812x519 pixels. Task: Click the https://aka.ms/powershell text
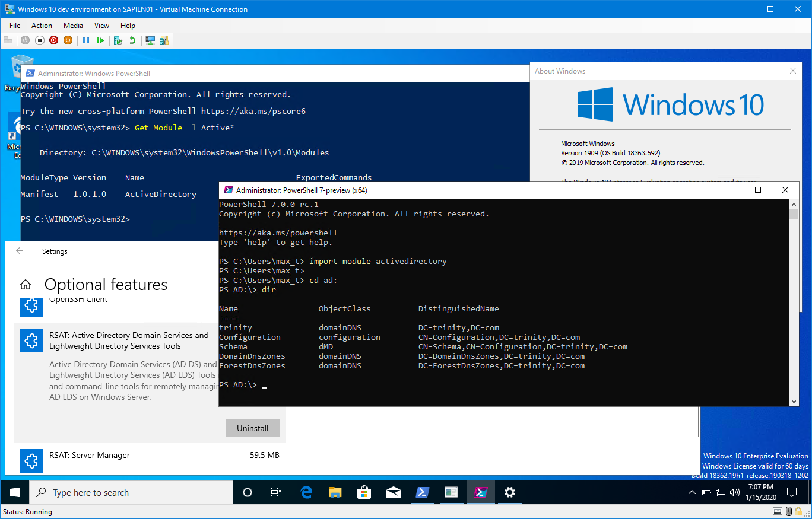[x=278, y=233]
